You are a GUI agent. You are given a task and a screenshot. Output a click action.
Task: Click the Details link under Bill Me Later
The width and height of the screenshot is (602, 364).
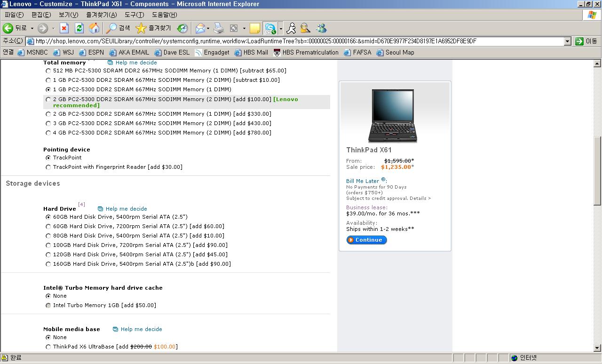(x=420, y=198)
